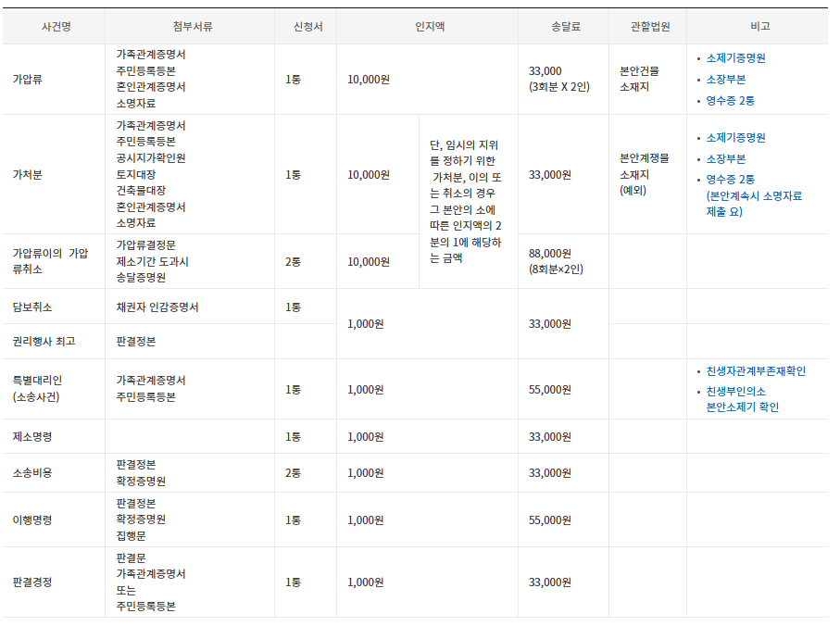Screen dimensions: 840x626
Task: Select the 가압류이의 가압류취소 case name cell
Action: [x=50, y=261]
